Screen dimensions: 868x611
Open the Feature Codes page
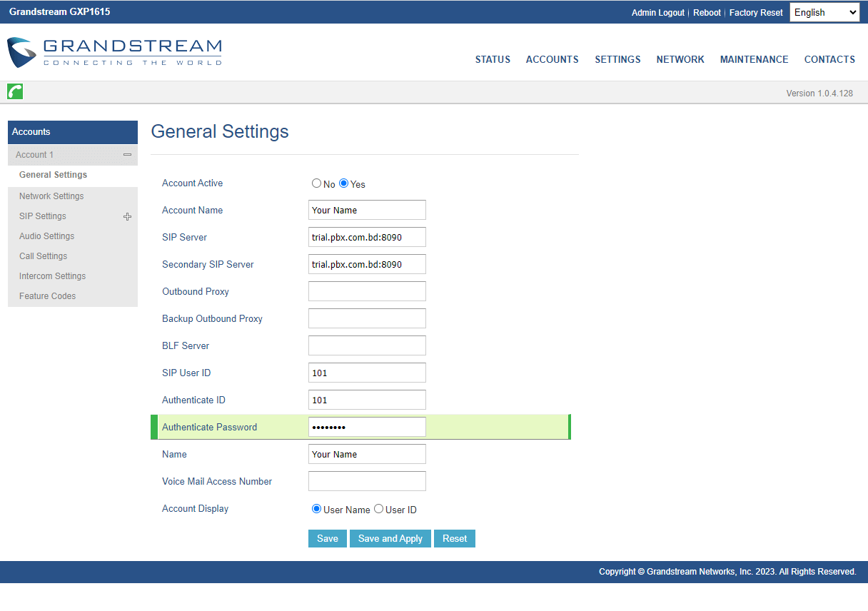tap(47, 296)
